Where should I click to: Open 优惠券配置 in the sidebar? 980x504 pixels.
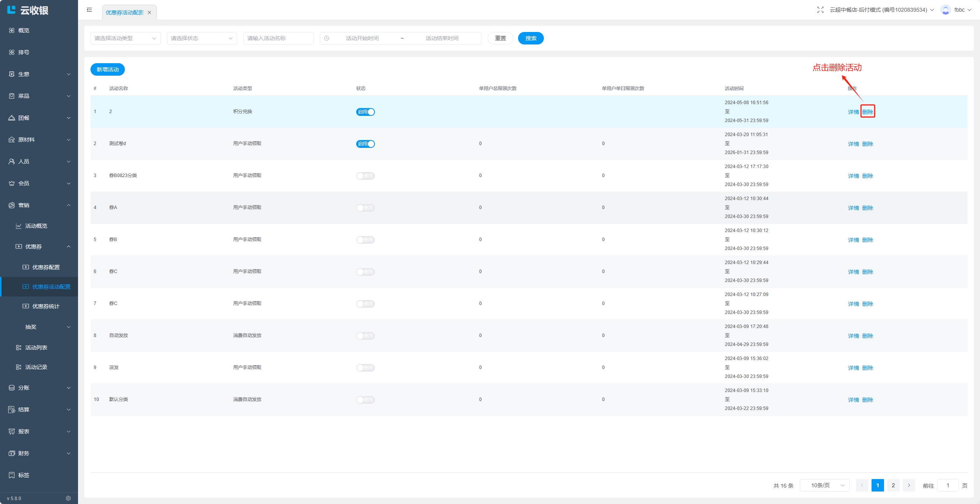click(46, 267)
